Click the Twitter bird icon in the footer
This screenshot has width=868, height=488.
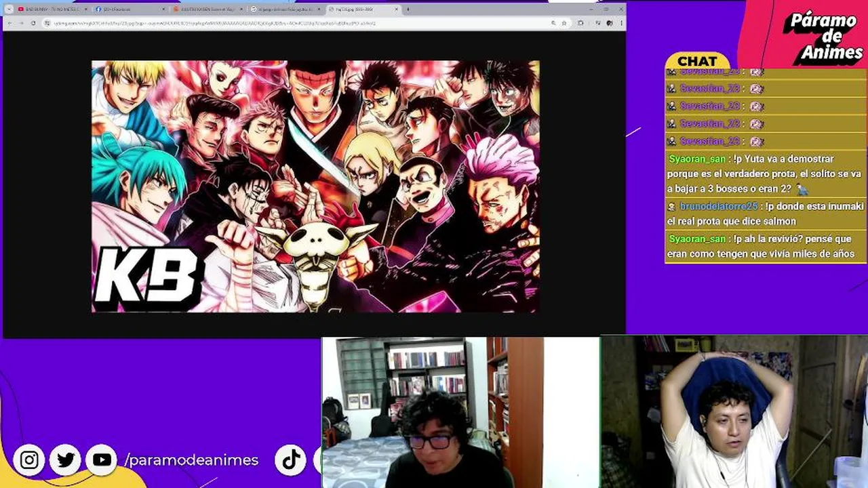coord(66,460)
